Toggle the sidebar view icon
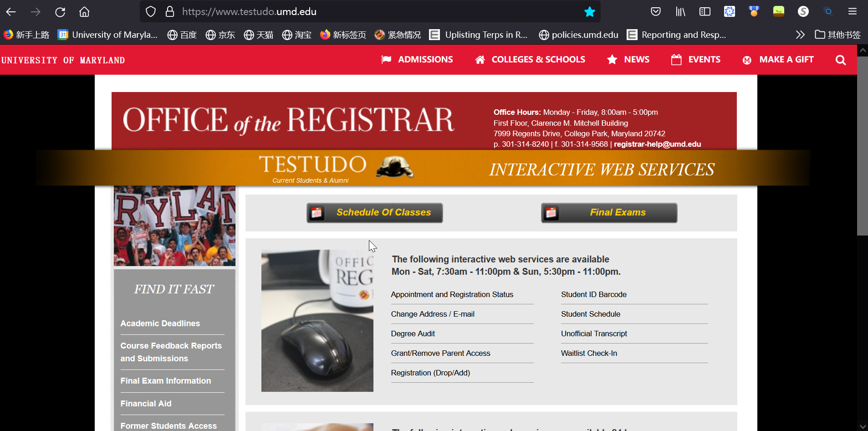 705,12
